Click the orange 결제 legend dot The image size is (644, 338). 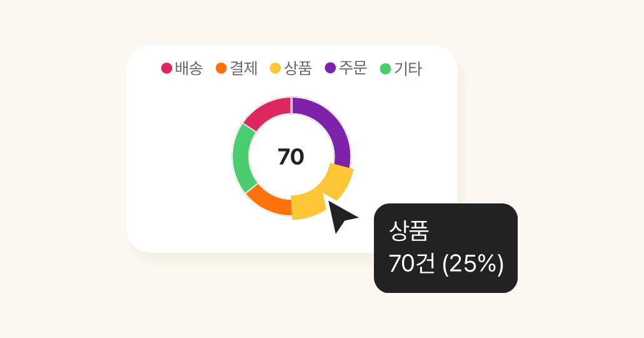221,68
